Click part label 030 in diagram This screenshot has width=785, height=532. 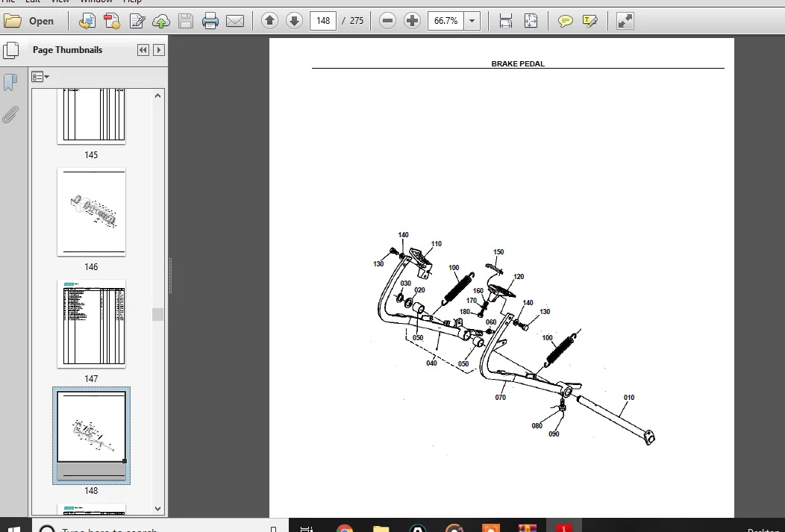point(405,284)
